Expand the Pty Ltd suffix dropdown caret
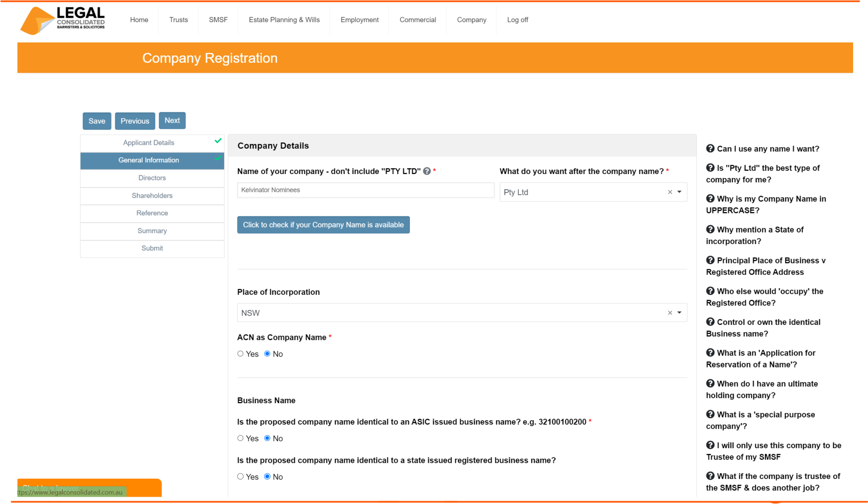 coord(680,192)
